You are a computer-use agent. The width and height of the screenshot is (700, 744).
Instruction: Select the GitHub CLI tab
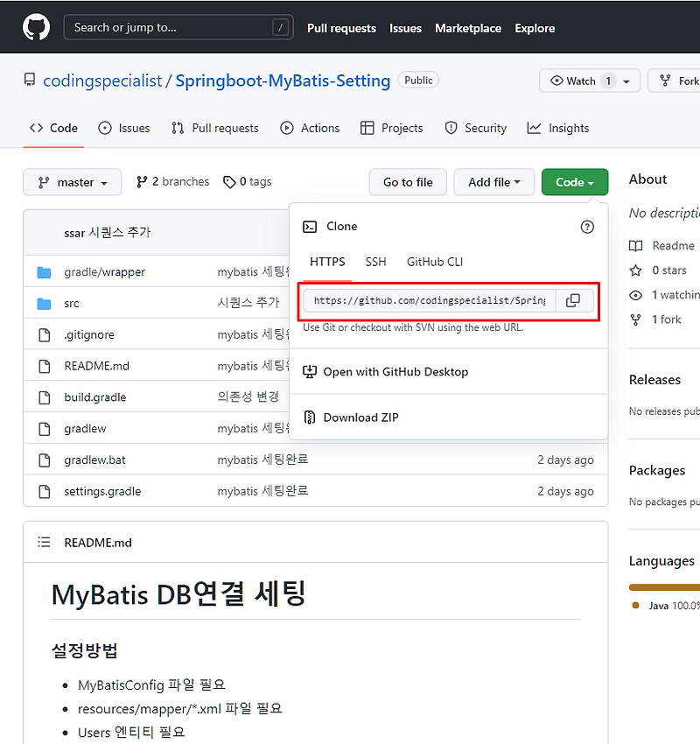pyautogui.click(x=433, y=261)
